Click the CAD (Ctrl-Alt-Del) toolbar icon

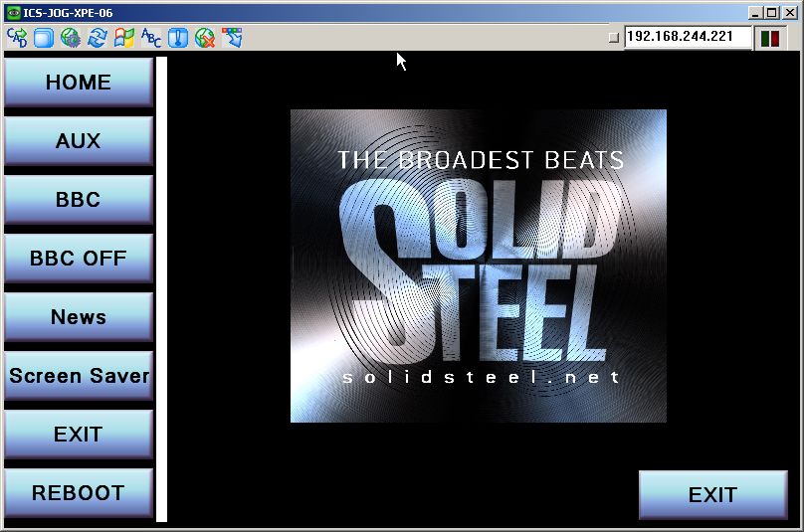[18, 38]
